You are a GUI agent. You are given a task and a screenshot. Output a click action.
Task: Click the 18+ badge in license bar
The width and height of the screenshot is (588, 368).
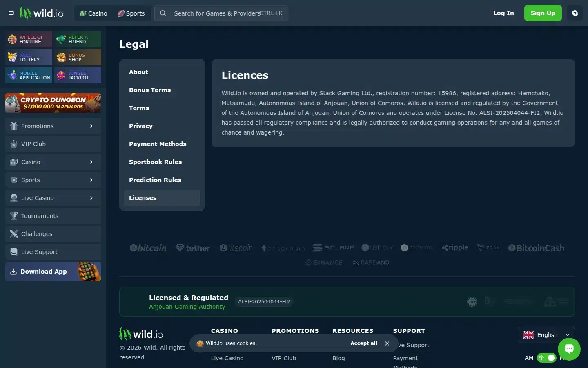click(472, 302)
